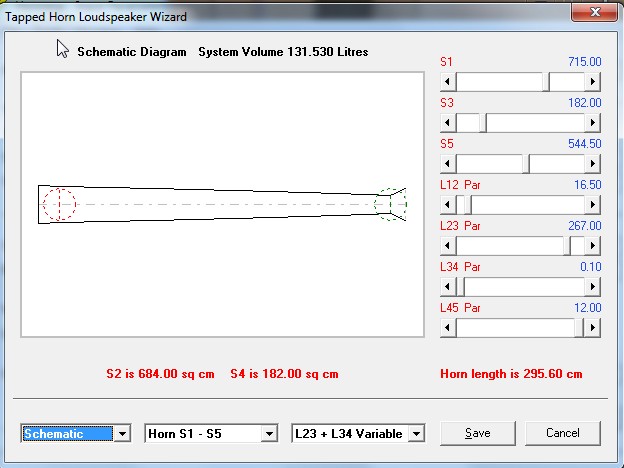The width and height of the screenshot is (624, 468).
Task: Open the Schematic view dropdown
Action: click(122, 433)
